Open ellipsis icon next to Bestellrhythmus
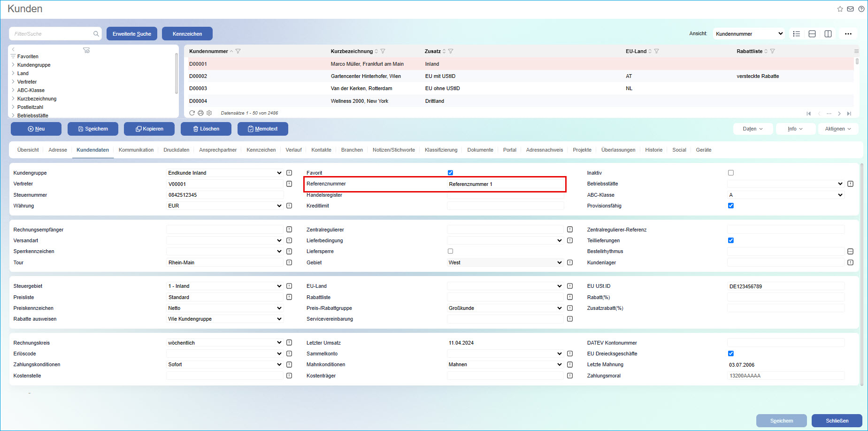This screenshot has height=431, width=868. (850, 252)
